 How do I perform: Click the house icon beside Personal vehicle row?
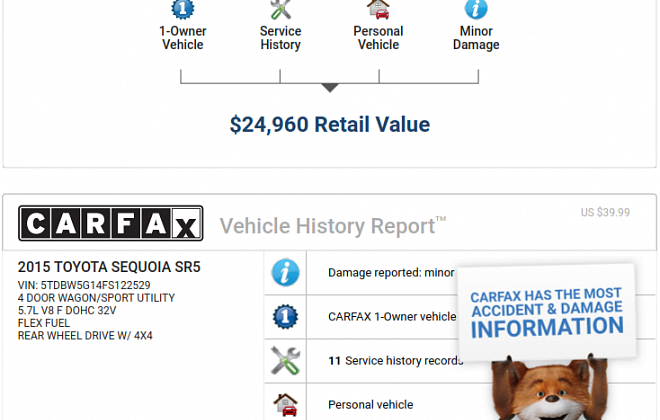coord(285,404)
